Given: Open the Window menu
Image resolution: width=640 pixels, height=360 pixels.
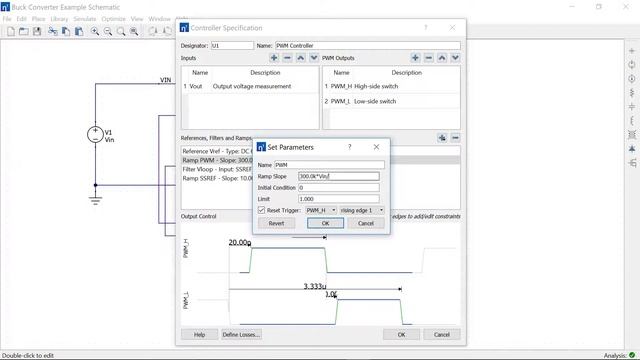Looking at the screenshot, I should pos(159,19).
